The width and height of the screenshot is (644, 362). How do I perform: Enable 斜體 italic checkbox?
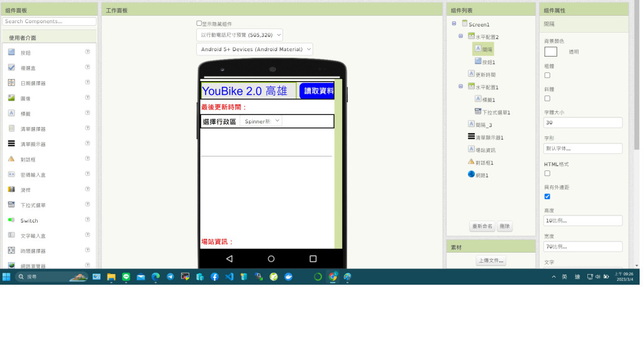click(547, 99)
